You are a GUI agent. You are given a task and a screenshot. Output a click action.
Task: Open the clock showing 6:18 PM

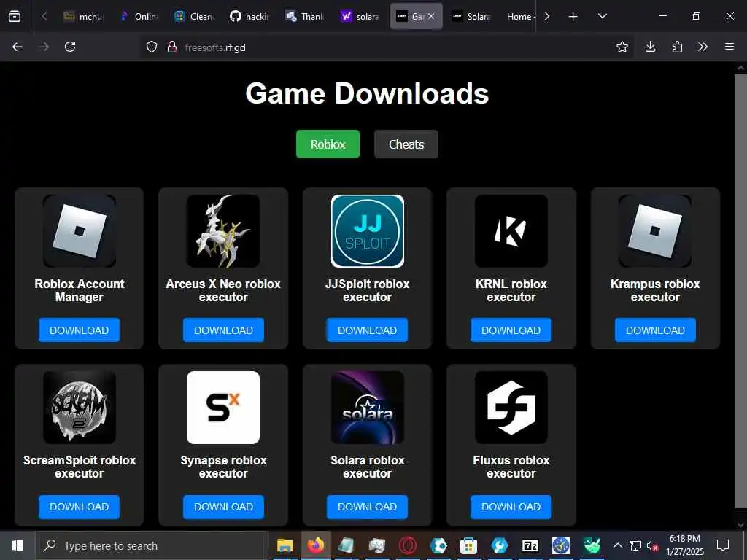pyautogui.click(x=685, y=545)
